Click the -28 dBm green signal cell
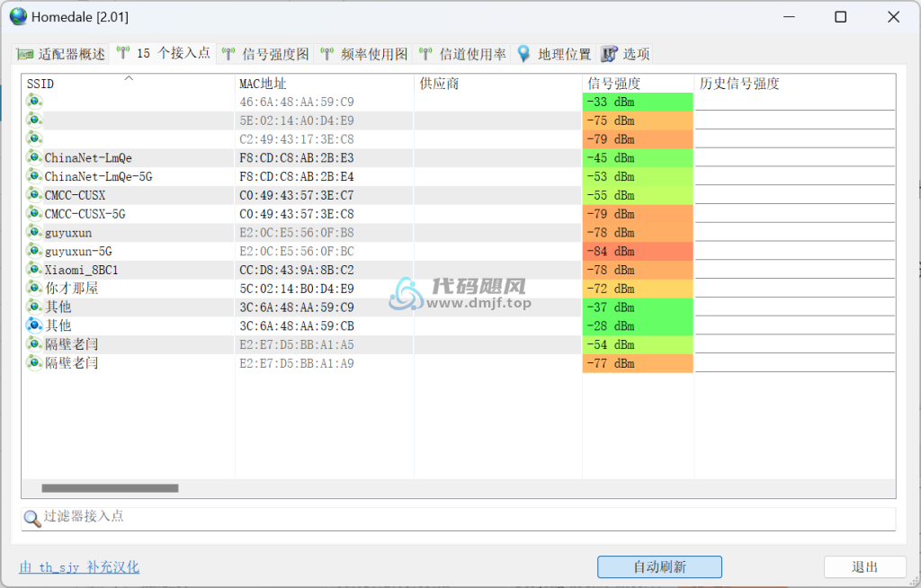This screenshot has width=921, height=588. click(638, 325)
